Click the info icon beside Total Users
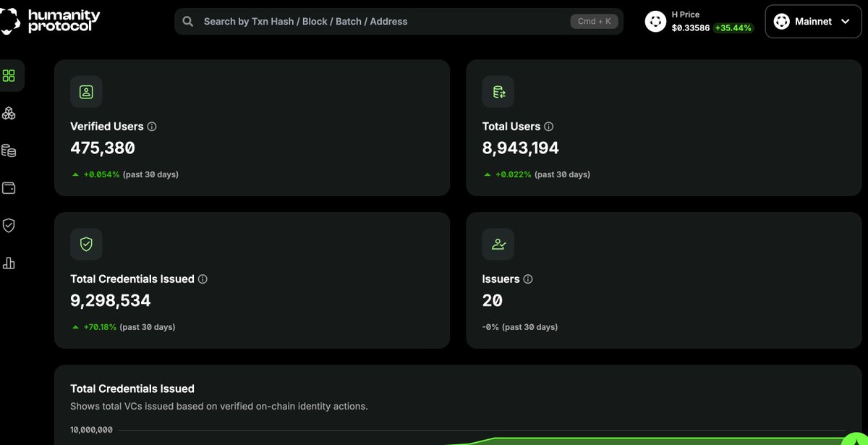868x445 pixels. 549,127
